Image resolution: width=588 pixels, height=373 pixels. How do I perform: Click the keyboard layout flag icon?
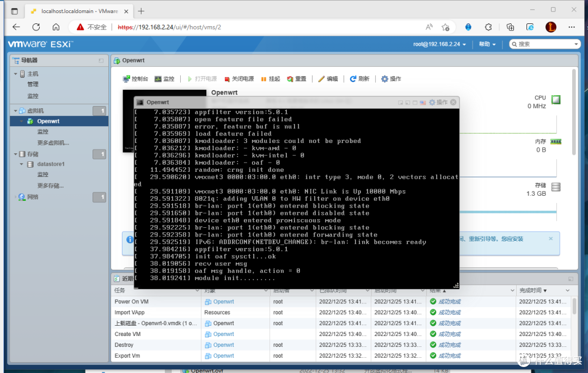(x=423, y=102)
